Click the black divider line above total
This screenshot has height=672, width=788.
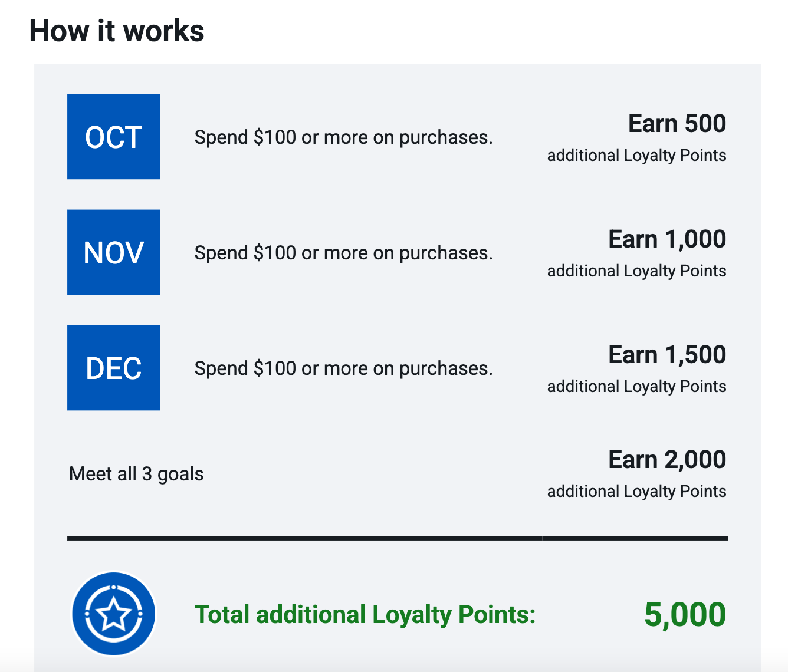tap(398, 538)
